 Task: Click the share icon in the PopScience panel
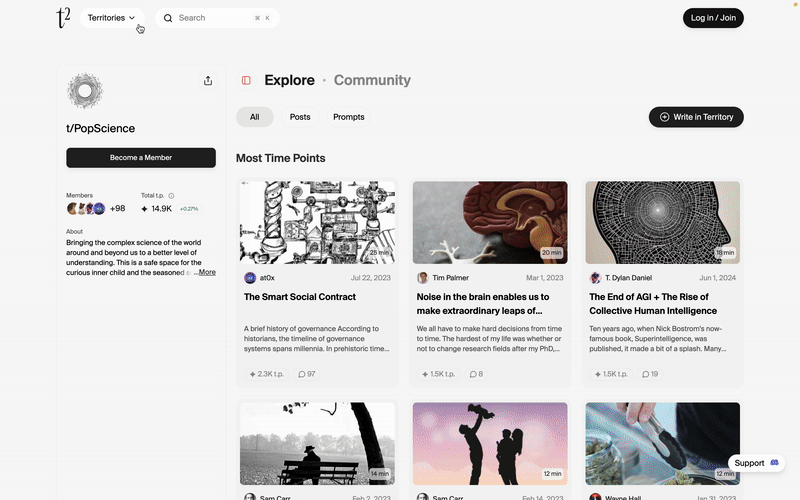[x=208, y=81]
